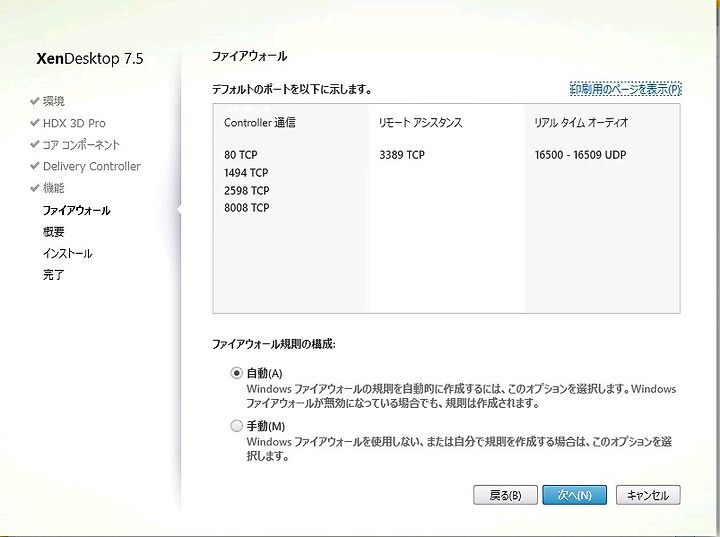
Task: Click the HDX 3D Pro step
Action: [74, 123]
